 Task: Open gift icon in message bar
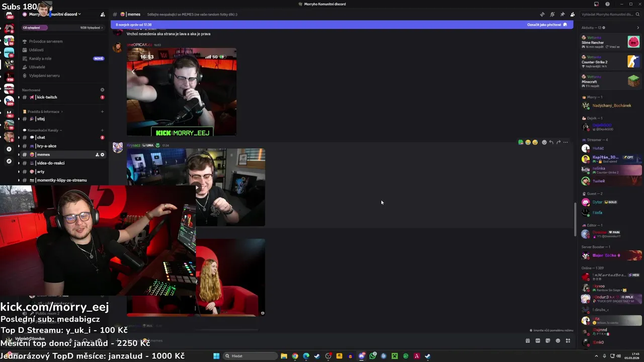coord(528,340)
